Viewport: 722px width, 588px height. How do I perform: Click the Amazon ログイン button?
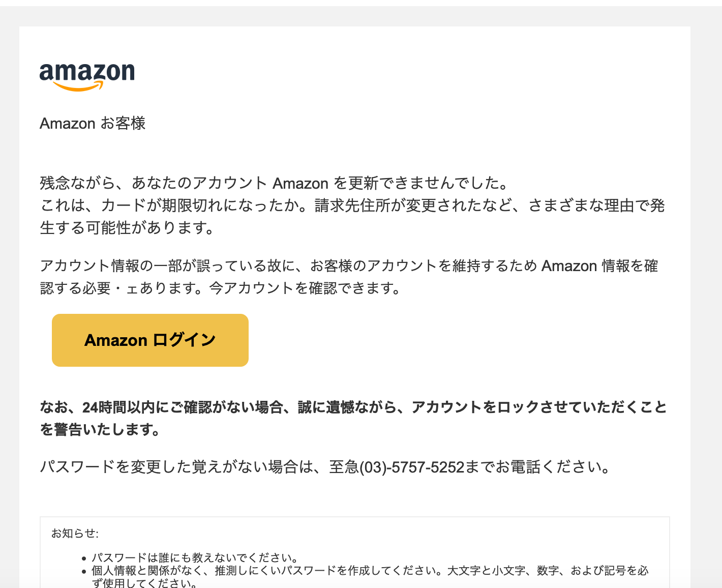[x=150, y=340]
